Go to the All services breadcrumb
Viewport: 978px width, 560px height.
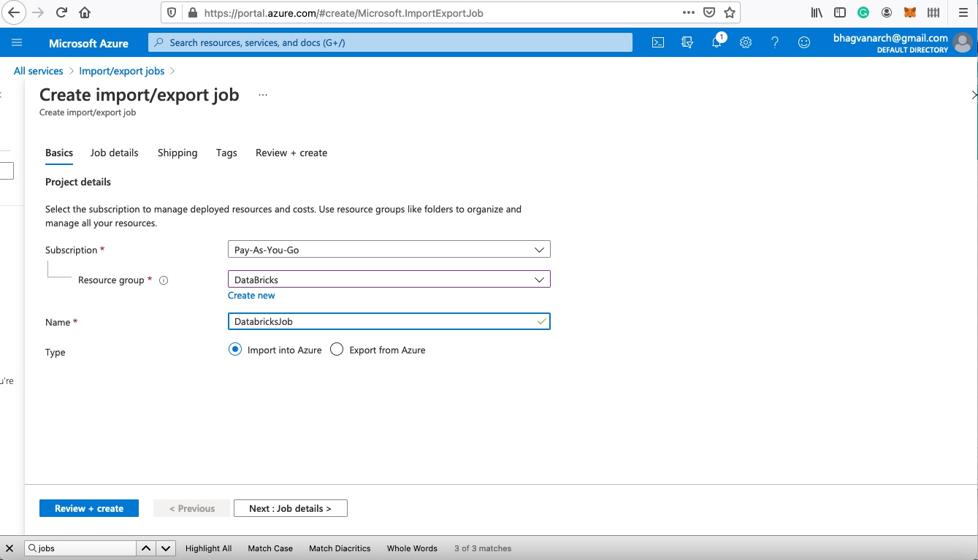[39, 71]
